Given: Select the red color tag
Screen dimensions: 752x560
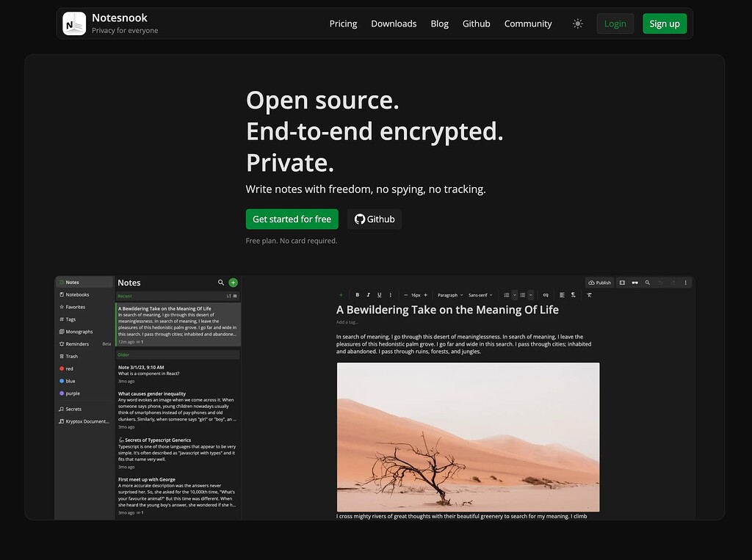Looking at the screenshot, I should click(69, 368).
